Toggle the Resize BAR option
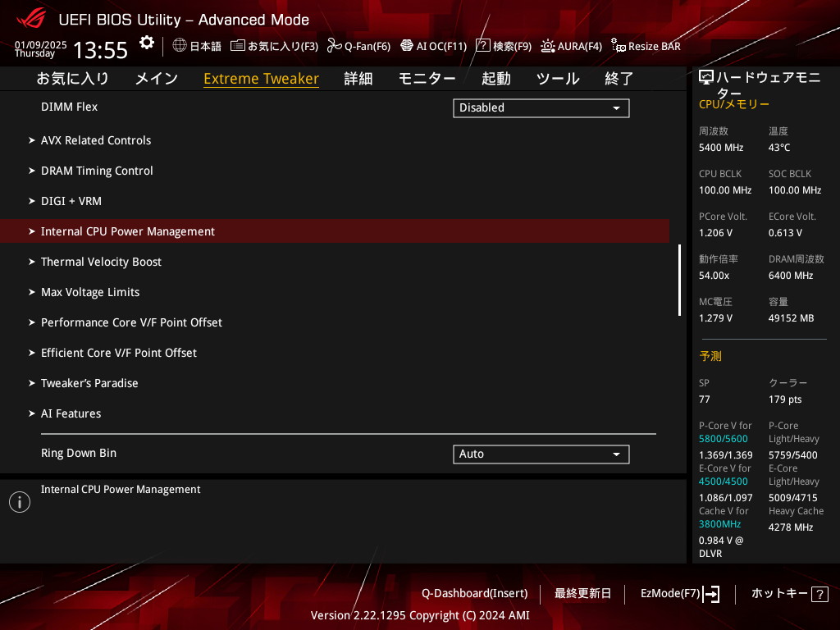Viewport: 840px width, 630px height. (645, 46)
